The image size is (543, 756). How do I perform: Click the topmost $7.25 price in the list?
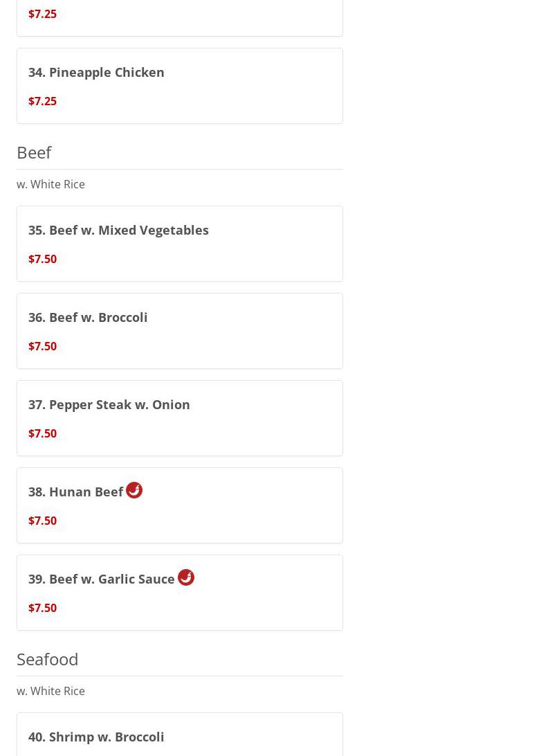point(42,14)
